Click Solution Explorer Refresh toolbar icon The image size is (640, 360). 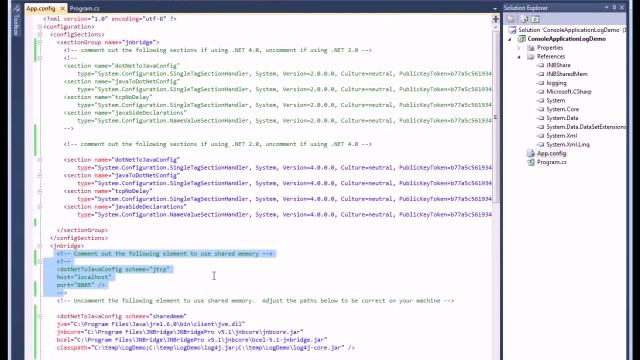pos(536,19)
